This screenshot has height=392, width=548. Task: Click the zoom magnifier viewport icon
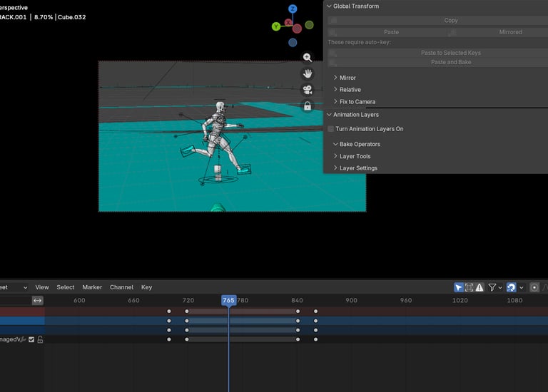308,58
